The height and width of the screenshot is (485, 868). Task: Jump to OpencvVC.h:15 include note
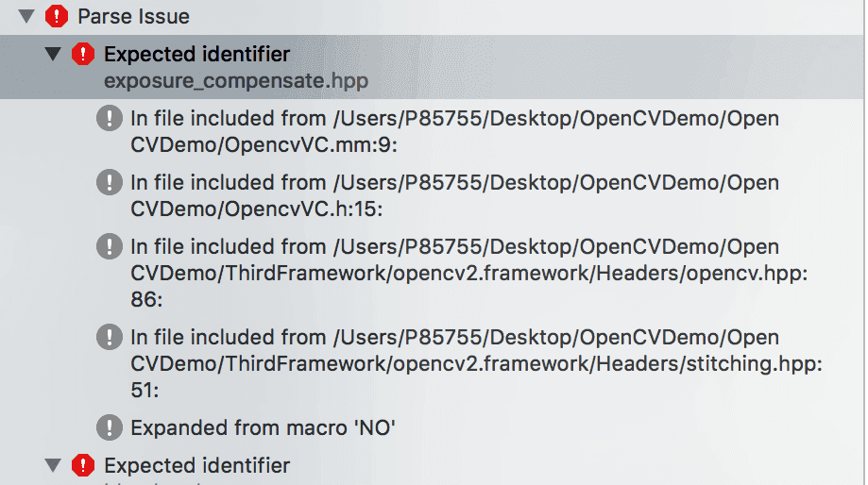click(453, 195)
